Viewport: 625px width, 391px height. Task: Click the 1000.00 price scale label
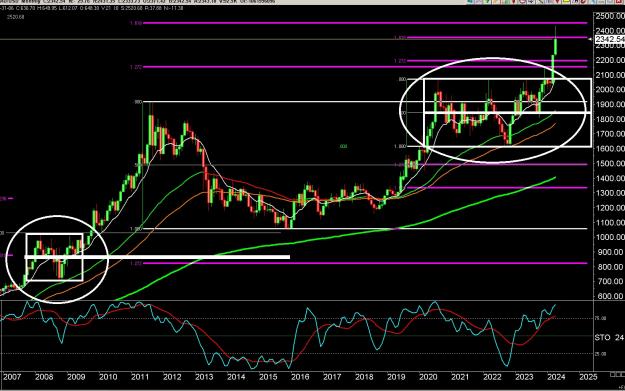[x=610, y=237]
